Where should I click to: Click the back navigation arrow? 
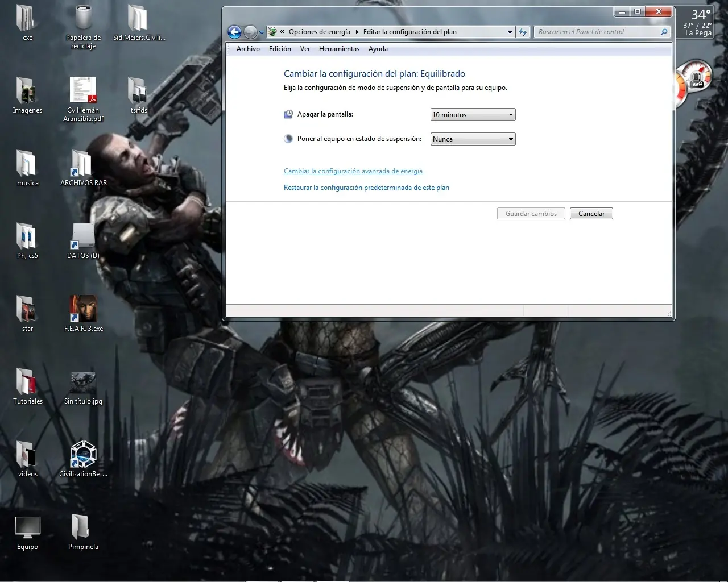[234, 32]
